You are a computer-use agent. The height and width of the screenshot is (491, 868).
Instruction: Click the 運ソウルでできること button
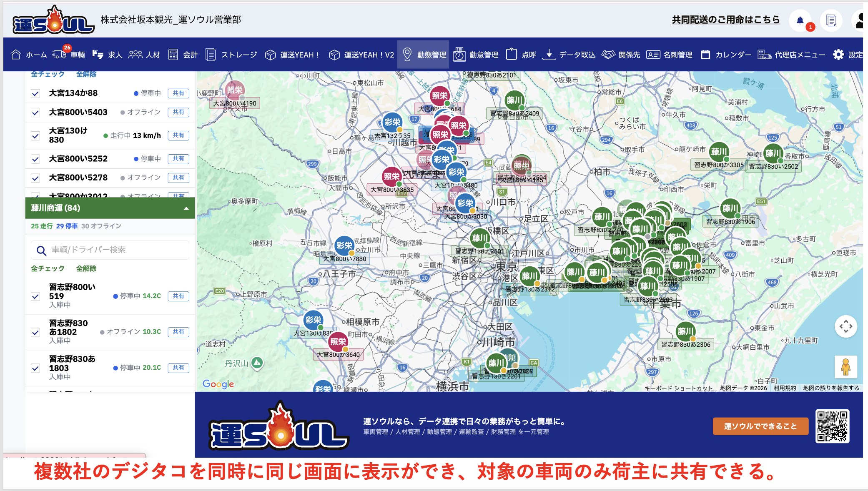760,426
